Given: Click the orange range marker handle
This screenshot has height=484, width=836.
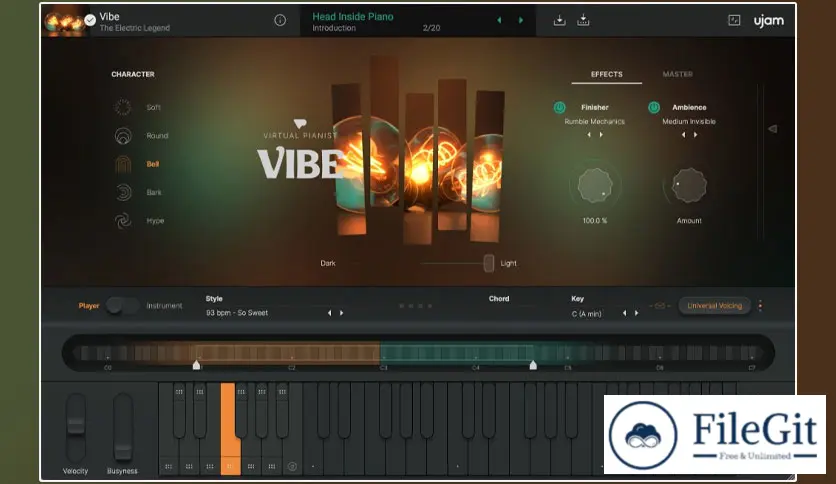Looking at the screenshot, I should (196, 365).
